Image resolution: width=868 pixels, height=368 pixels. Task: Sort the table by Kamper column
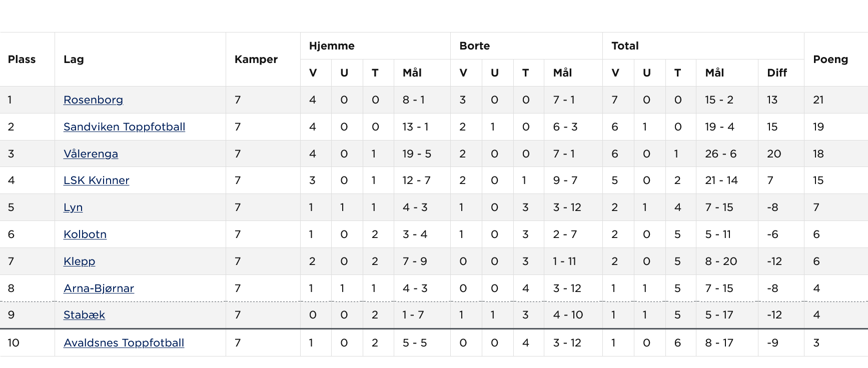point(256,59)
